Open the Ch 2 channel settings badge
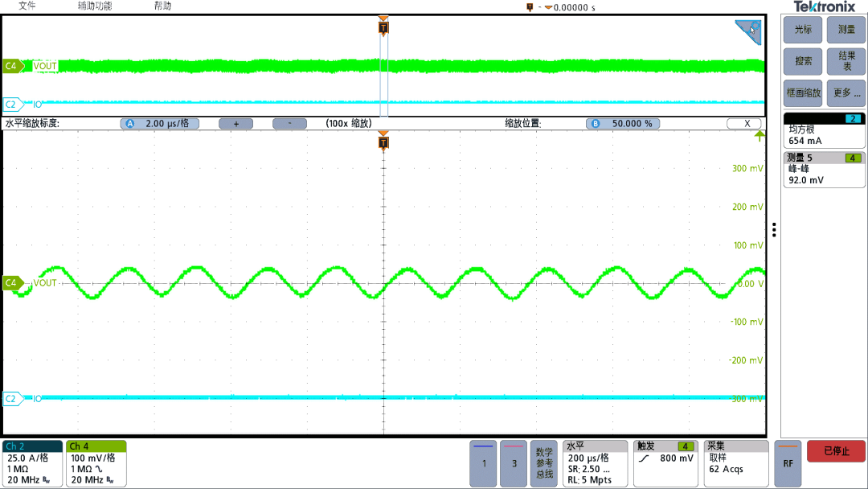 pos(33,463)
